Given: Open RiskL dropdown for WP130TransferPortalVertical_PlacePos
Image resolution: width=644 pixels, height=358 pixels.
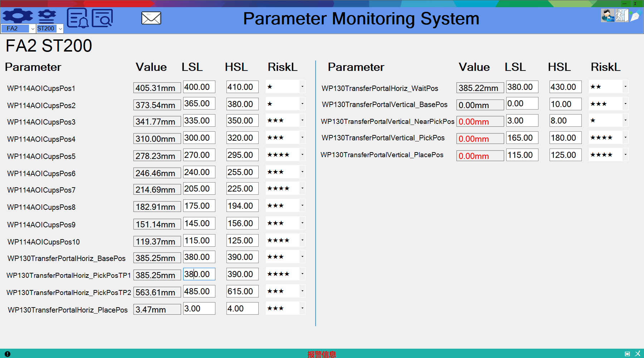Looking at the screenshot, I should [x=625, y=155].
